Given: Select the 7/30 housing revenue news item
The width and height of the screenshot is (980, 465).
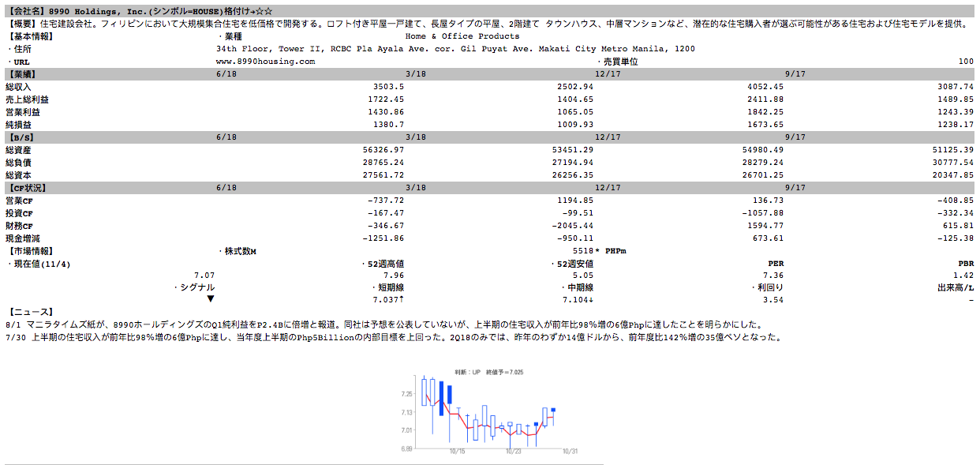Looking at the screenshot, I should 394,337.
